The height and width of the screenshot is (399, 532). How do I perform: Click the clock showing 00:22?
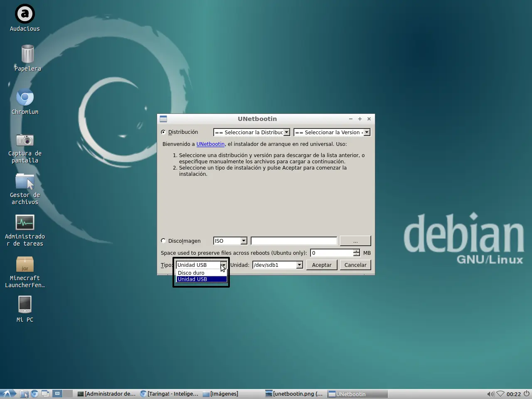[514, 394]
